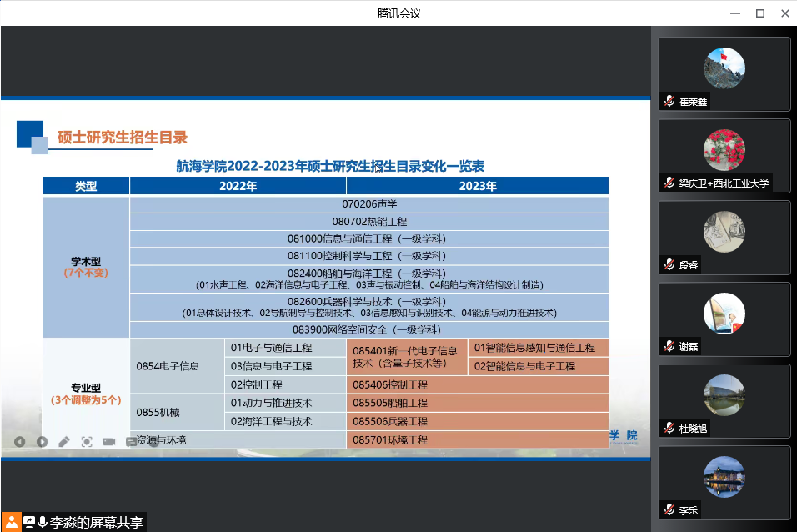797x532 pixels.
Task: Click the 2022年 column header in table
Action: [238, 186]
